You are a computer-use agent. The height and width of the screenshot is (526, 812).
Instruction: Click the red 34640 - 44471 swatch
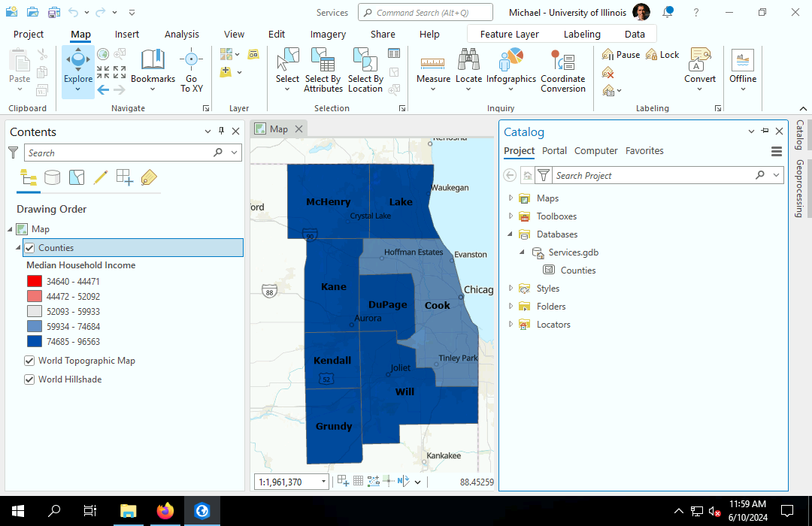(x=35, y=282)
